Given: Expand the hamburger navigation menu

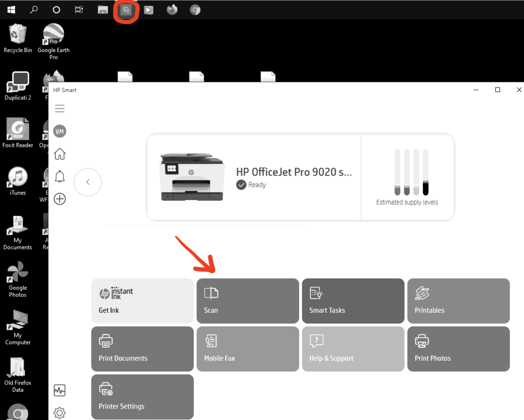Looking at the screenshot, I should (x=60, y=109).
